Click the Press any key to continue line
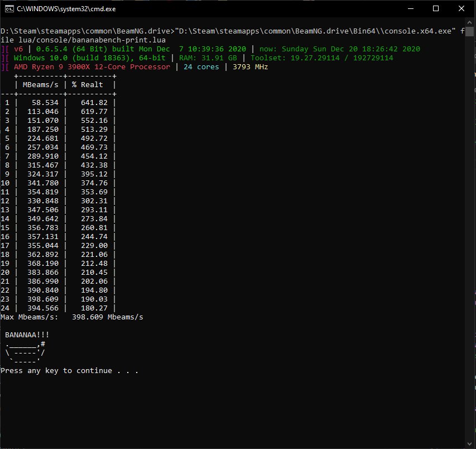This screenshot has height=449, width=476. tap(70, 371)
